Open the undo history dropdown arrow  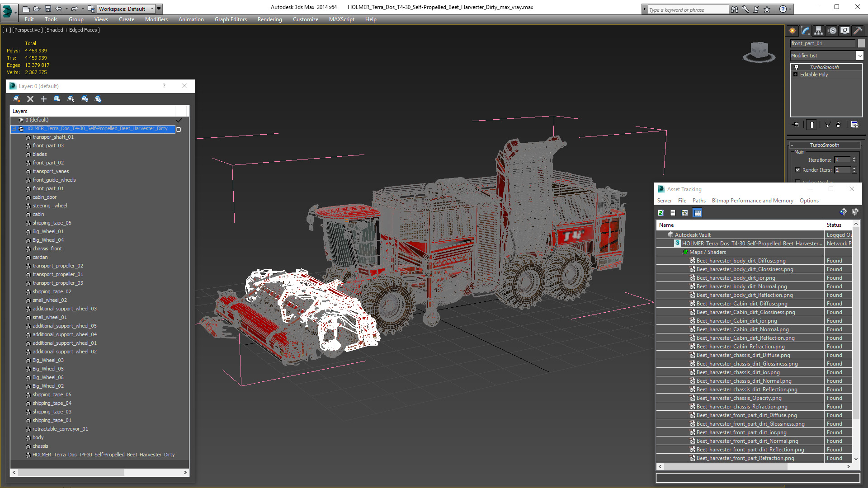(66, 9)
